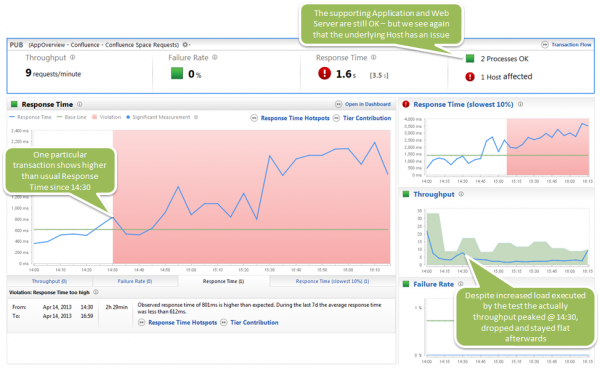Screen dimensions: 600x369
Task: Click the red alert icon beside Response Time (slowest 10%)
Action: (x=406, y=104)
